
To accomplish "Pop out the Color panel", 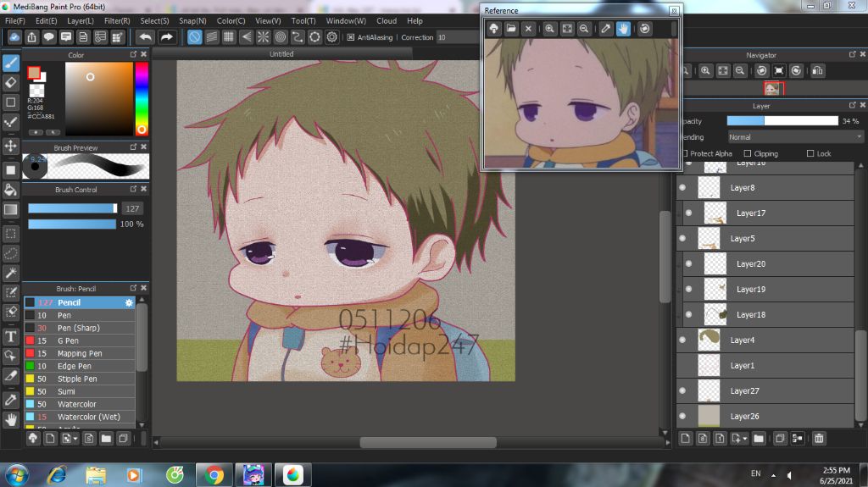I will click(133, 54).
